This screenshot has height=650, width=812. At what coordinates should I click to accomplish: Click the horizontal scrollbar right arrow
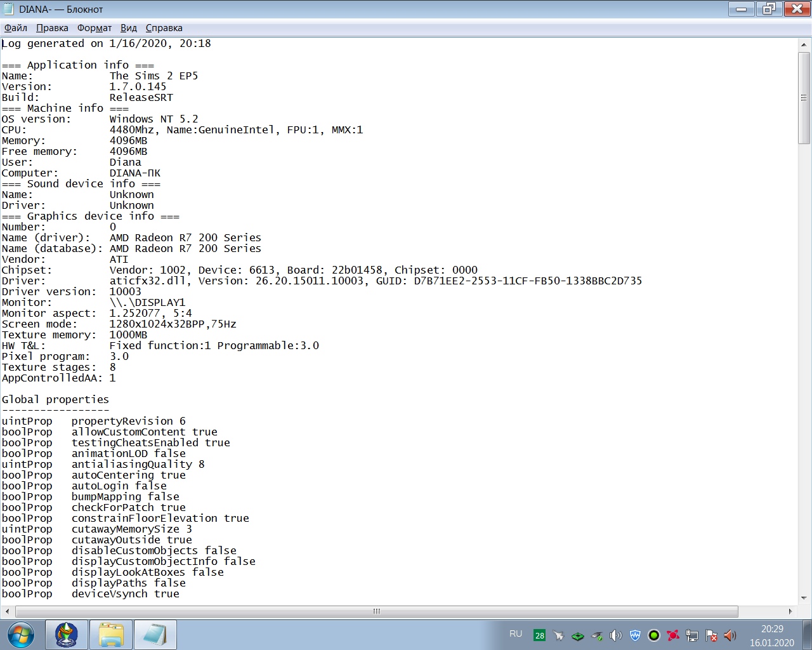[790, 611]
